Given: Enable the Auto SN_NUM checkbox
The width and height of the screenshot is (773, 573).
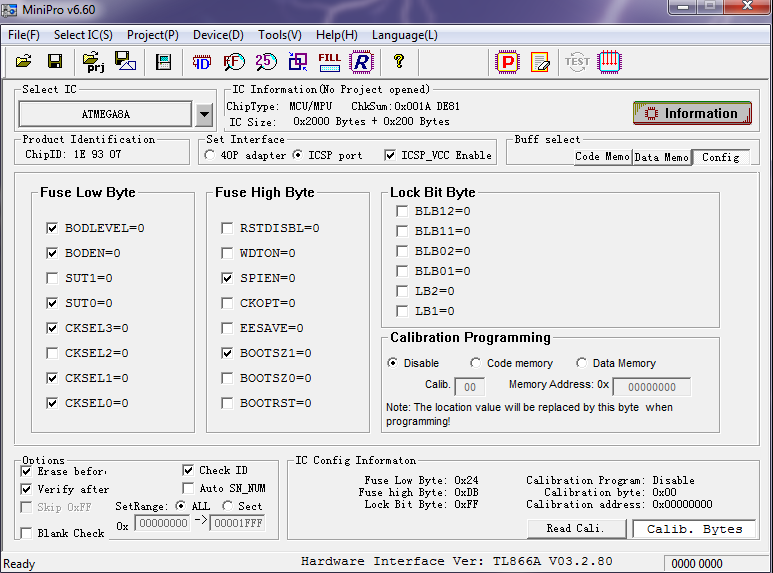Looking at the screenshot, I should 188,488.
